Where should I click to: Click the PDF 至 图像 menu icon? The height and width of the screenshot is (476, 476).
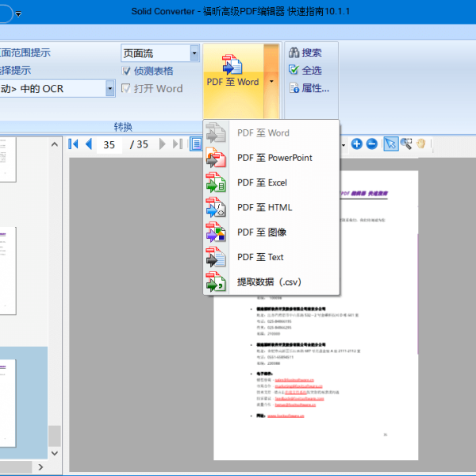[x=216, y=232]
